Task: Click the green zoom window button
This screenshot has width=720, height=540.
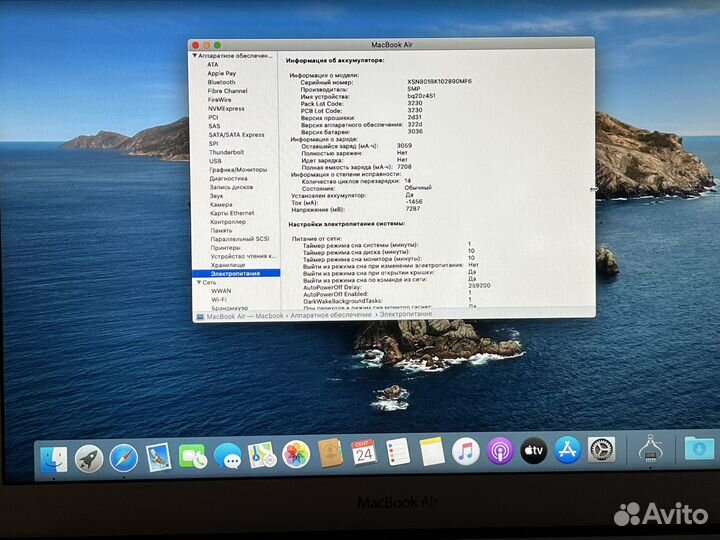Action: pyautogui.click(x=217, y=45)
